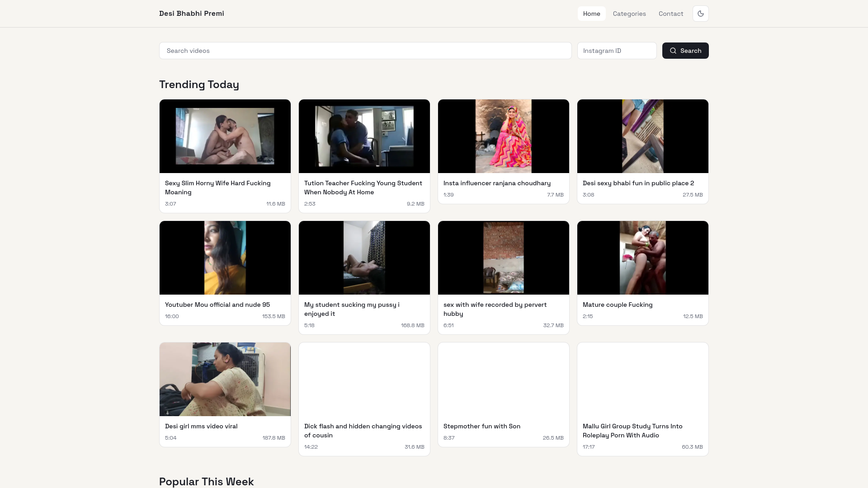Click the Popular This Week heading
Viewport: 868px width, 488px height.
pyautogui.click(x=206, y=481)
